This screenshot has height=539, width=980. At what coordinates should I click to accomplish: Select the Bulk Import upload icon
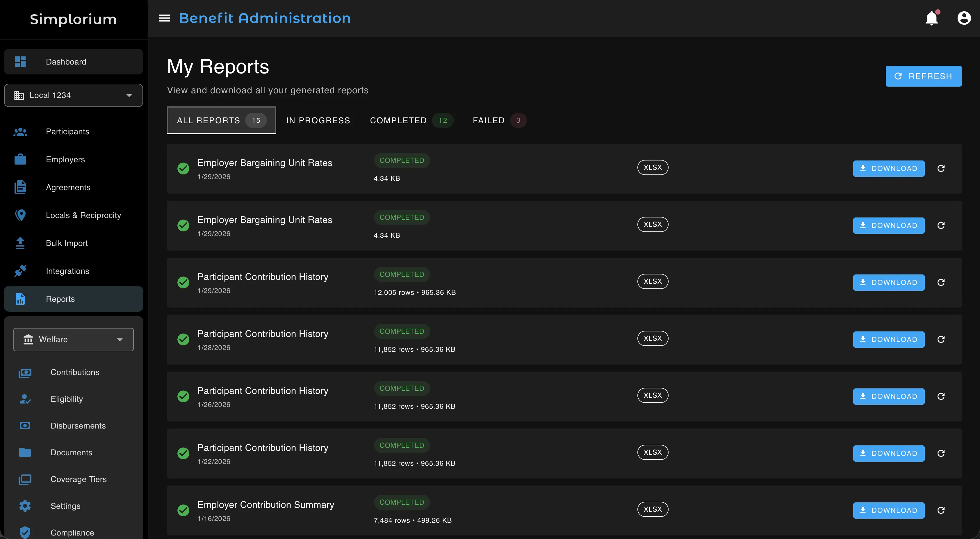[20, 243]
